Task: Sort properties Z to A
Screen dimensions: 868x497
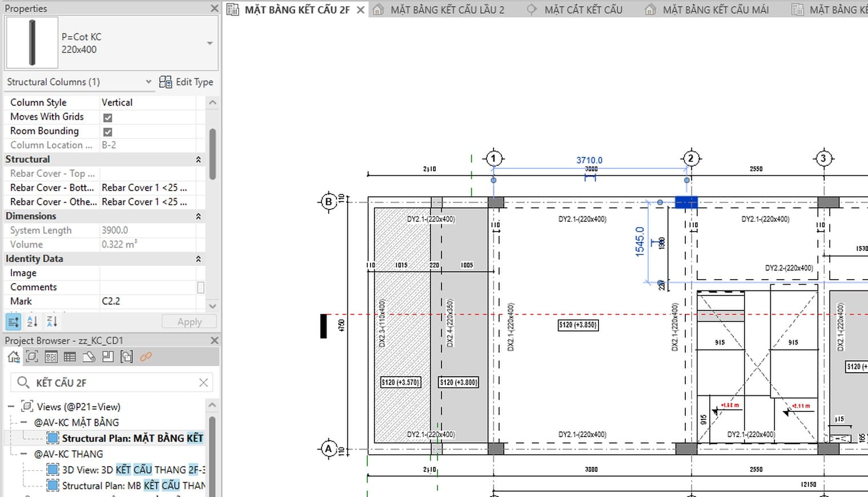Action: 52,321
